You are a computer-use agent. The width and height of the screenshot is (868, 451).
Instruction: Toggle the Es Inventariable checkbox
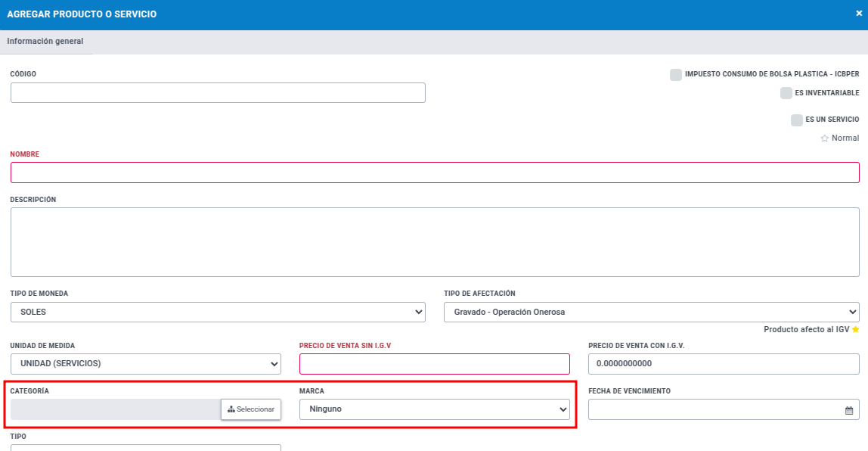tap(786, 93)
